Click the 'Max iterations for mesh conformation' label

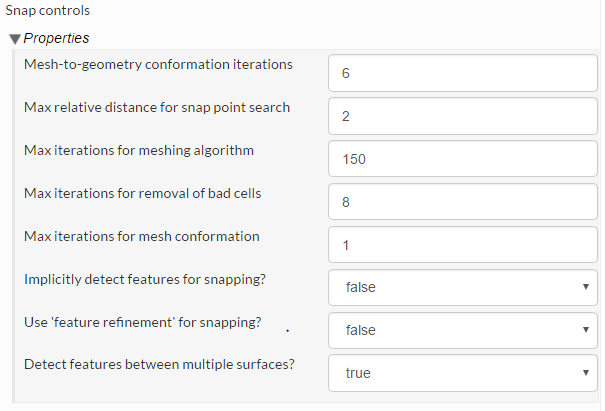click(142, 236)
